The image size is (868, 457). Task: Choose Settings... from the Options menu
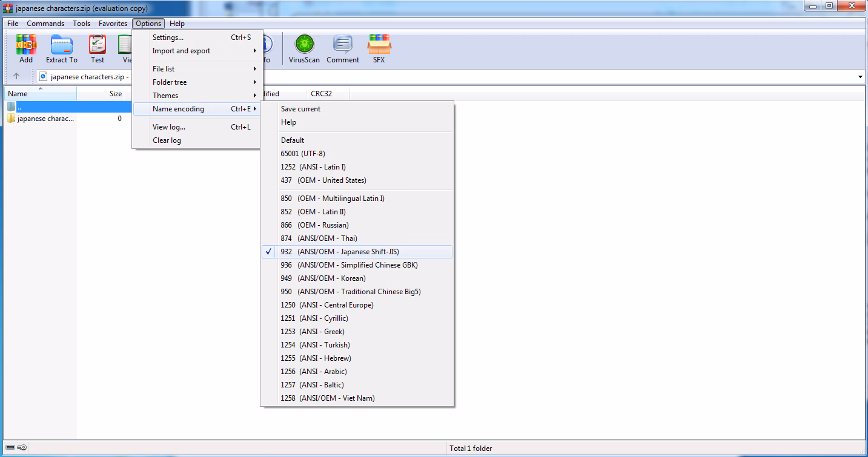[197, 38]
